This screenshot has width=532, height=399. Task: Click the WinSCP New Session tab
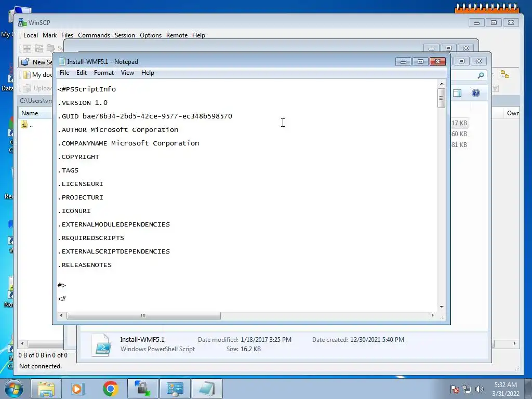pyautogui.click(x=37, y=62)
